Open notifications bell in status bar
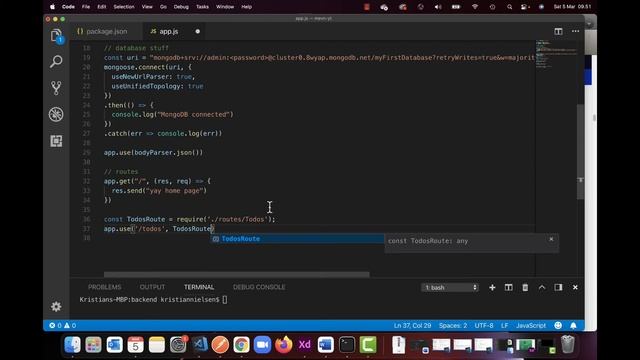This screenshot has width=640, height=360. pos(573,325)
